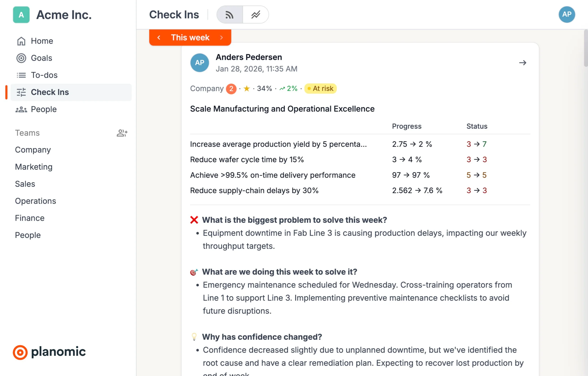Click the star icon next to Company

[246, 88]
